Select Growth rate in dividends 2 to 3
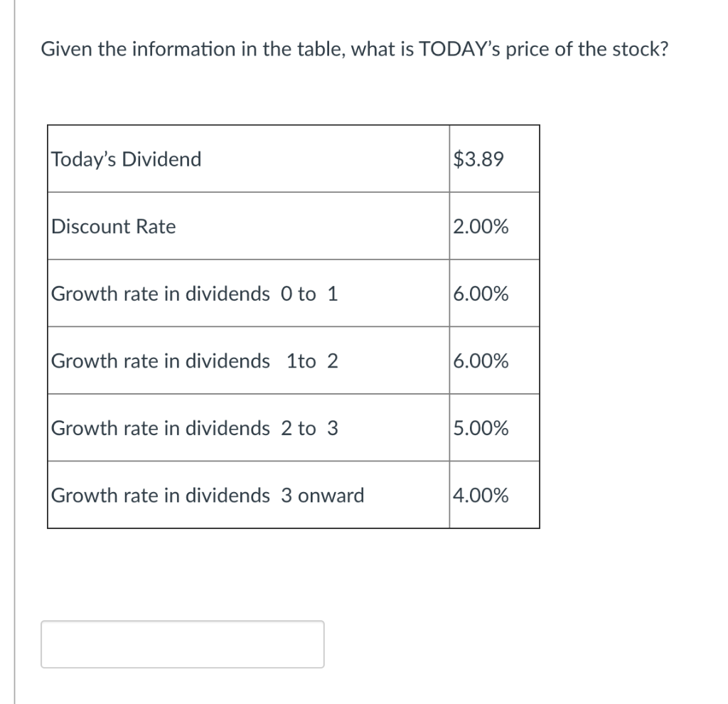This screenshot has width=728, height=704. click(193, 428)
